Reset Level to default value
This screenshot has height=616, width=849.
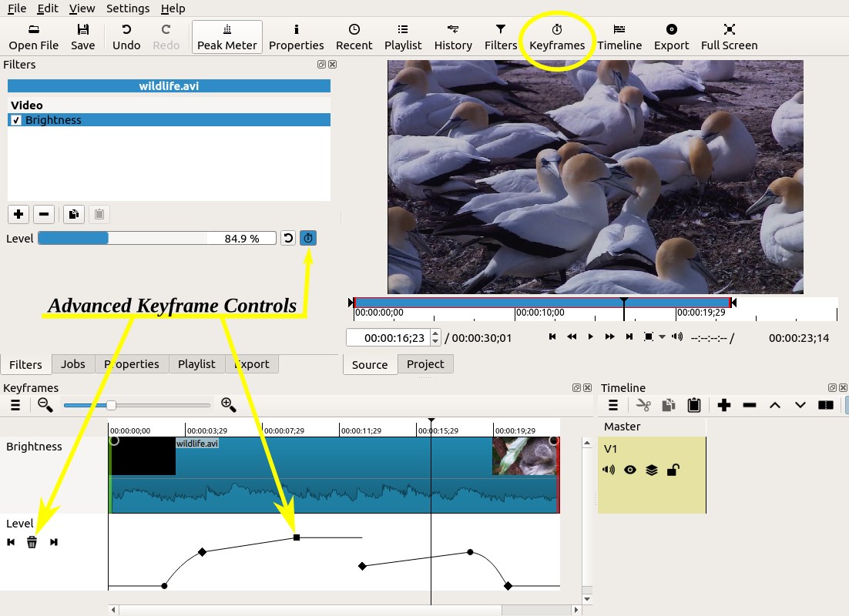click(288, 239)
